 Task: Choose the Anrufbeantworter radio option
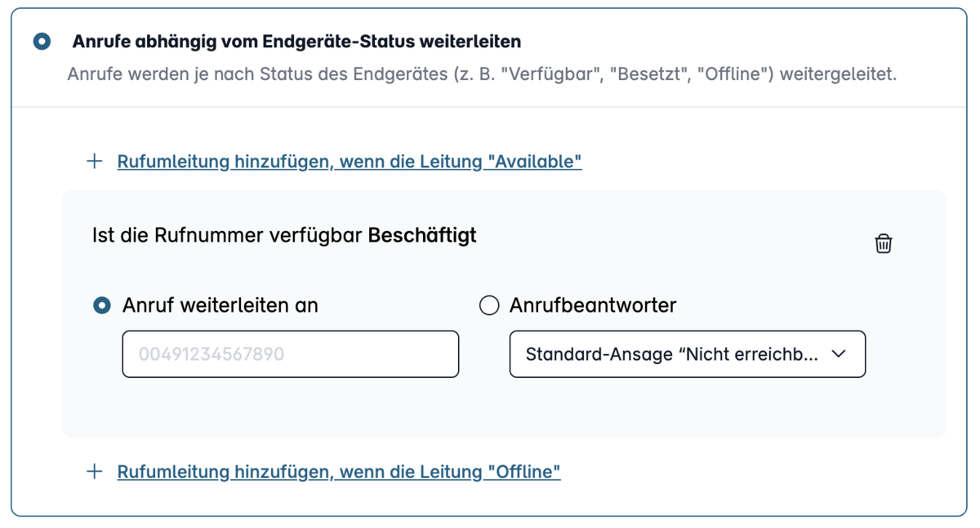tap(489, 305)
